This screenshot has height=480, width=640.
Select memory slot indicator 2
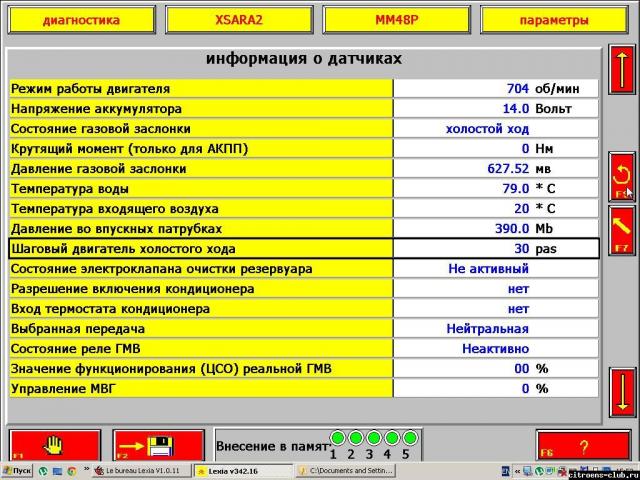pyautogui.click(x=356, y=438)
